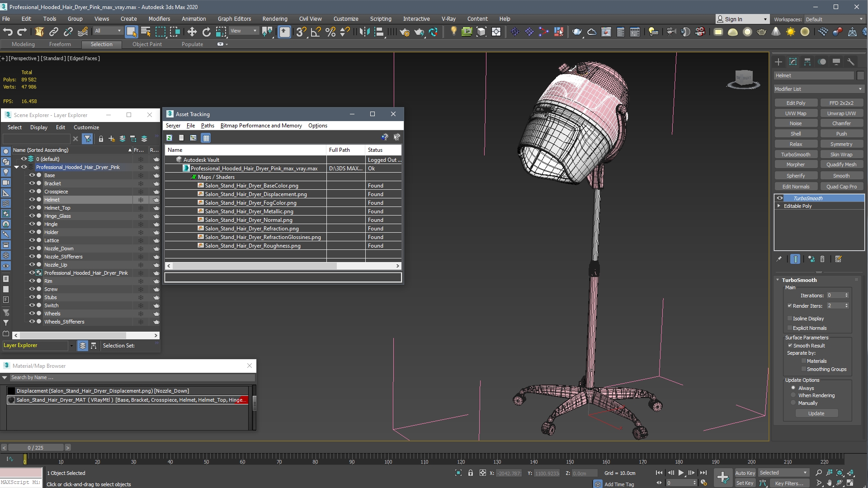
Task: Open the Modifier List dropdown
Action: (x=819, y=89)
